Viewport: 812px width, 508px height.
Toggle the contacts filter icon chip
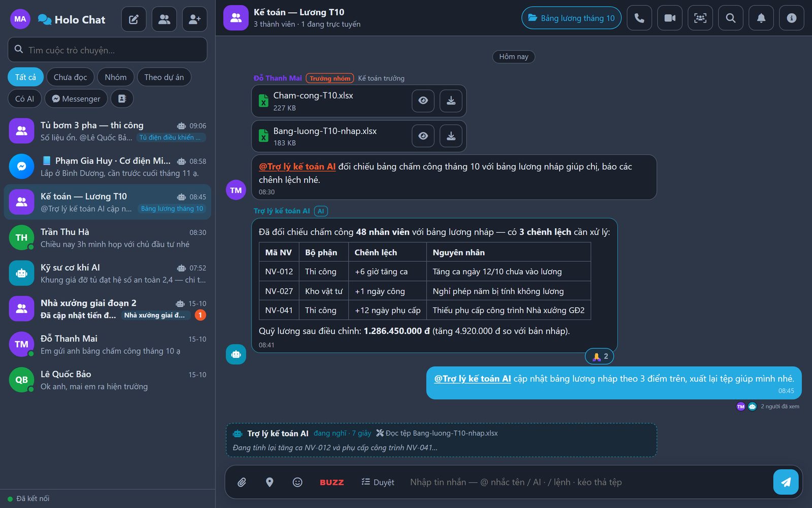pos(122,99)
